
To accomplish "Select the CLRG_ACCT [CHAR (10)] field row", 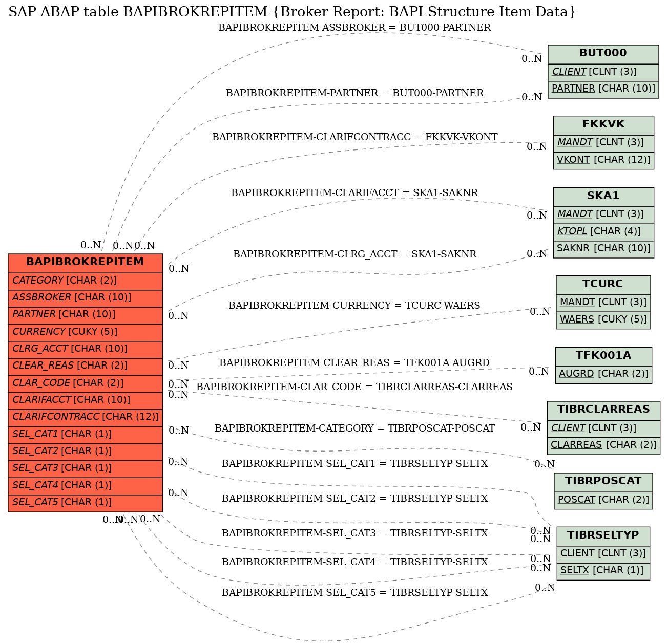I will pyautogui.click(x=86, y=349).
